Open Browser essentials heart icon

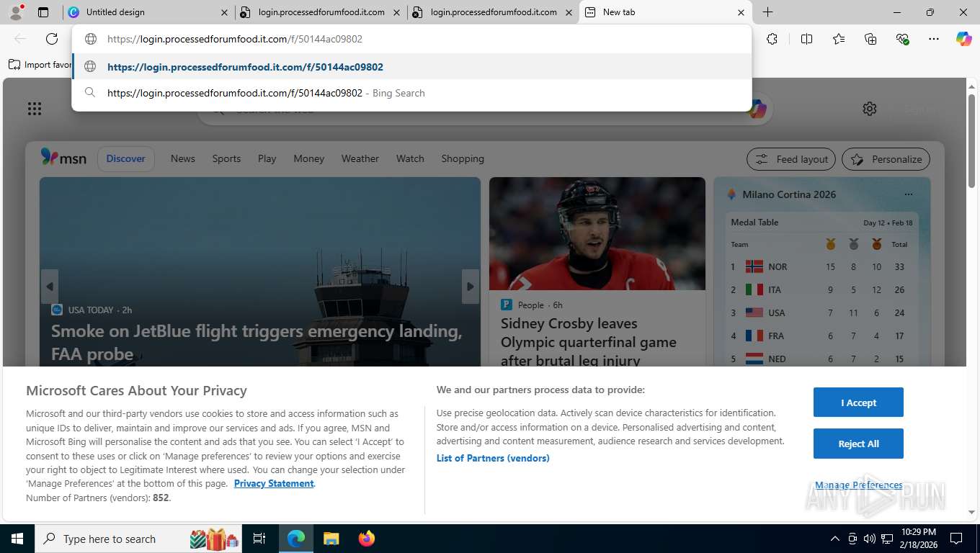902,39
